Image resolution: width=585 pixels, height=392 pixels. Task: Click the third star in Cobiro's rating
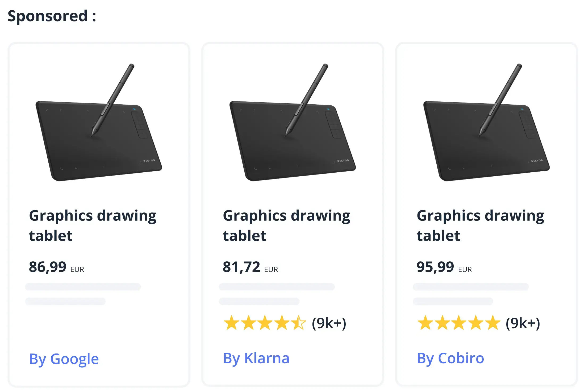459,323
